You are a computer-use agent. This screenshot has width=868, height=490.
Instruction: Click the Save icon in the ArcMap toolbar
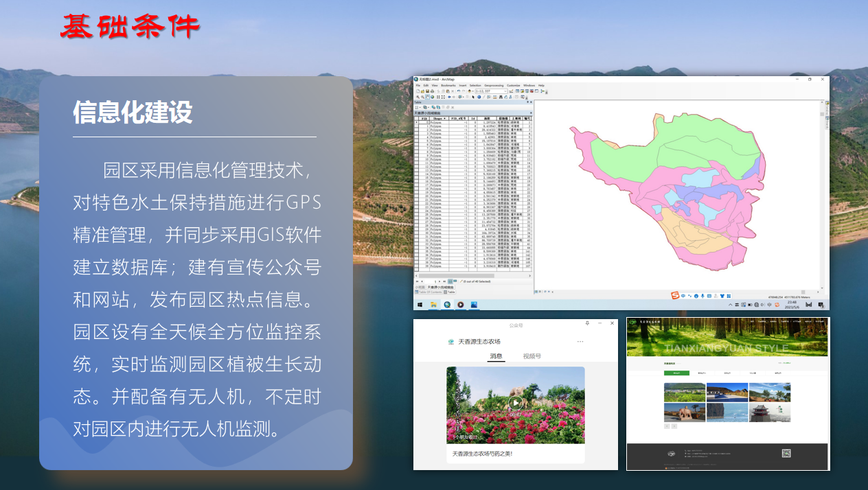[x=427, y=91]
